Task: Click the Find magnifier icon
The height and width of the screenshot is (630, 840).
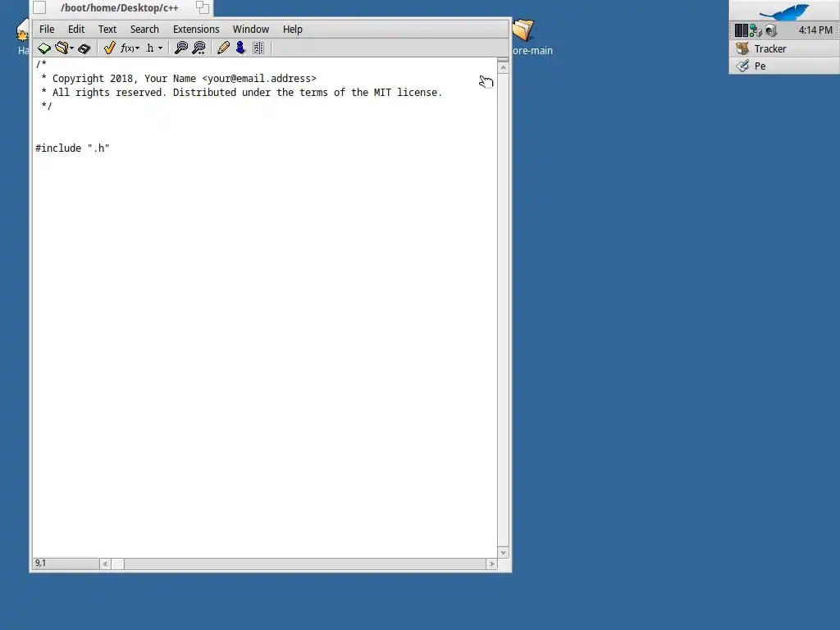Action: [181, 48]
